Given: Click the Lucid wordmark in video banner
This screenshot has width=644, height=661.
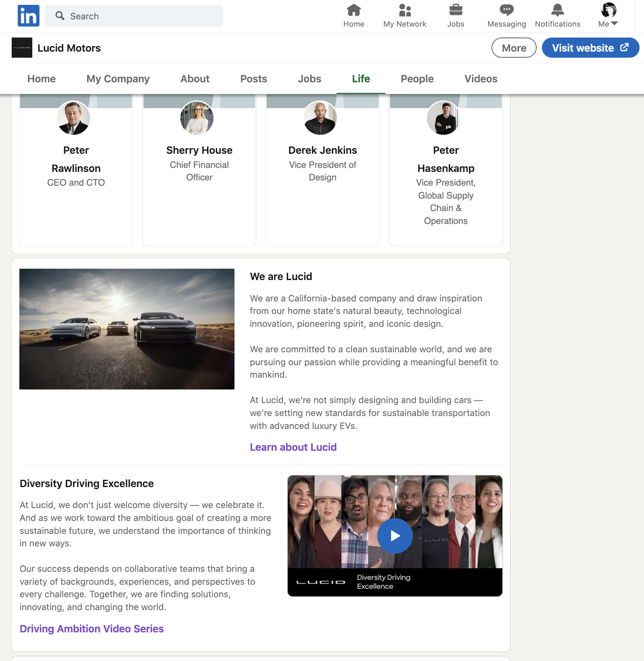Looking at the screenshot, I should [321, 582].
